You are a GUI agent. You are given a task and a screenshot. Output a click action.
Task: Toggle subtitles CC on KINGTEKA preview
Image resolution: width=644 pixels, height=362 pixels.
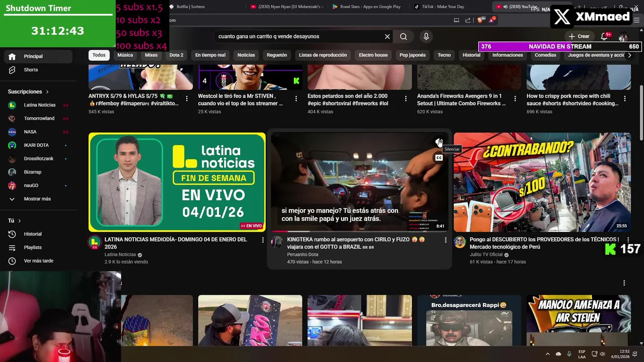pos(439,158)
